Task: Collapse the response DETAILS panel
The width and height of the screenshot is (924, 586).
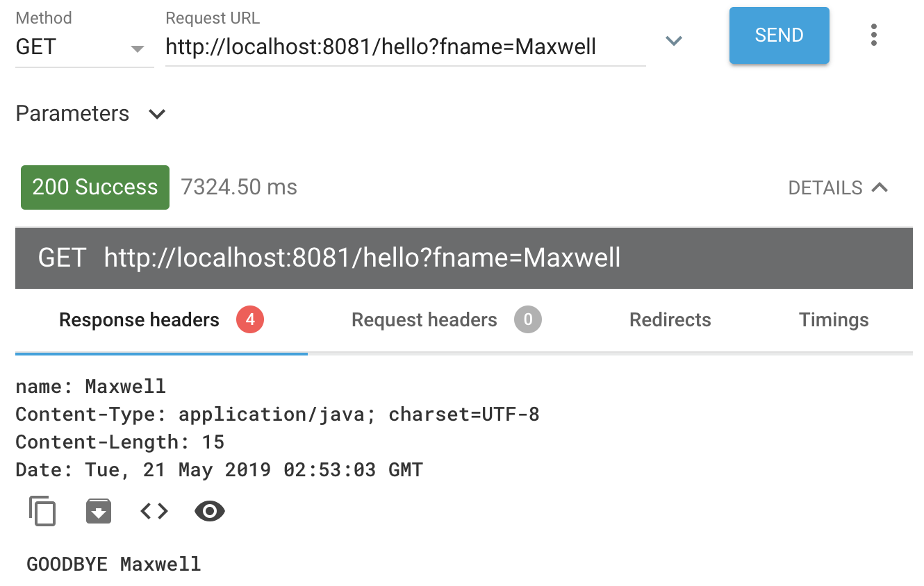Action: pos(839,188)
